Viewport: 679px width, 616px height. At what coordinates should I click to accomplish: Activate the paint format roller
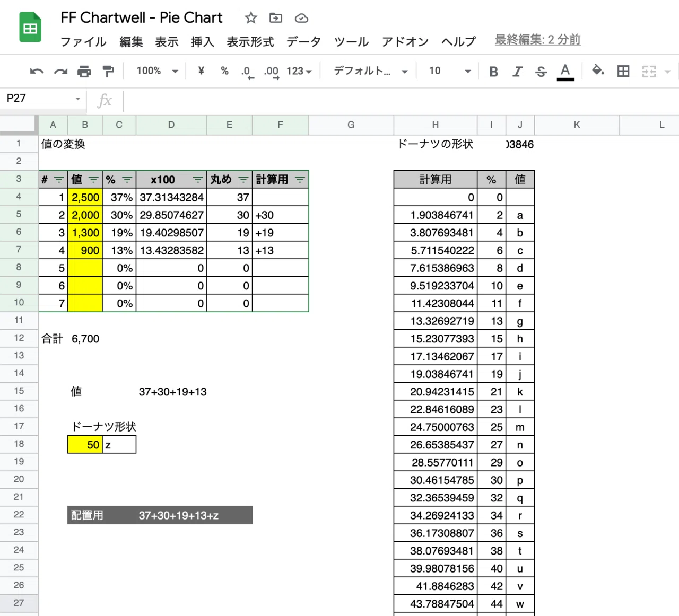click(108, 71)
